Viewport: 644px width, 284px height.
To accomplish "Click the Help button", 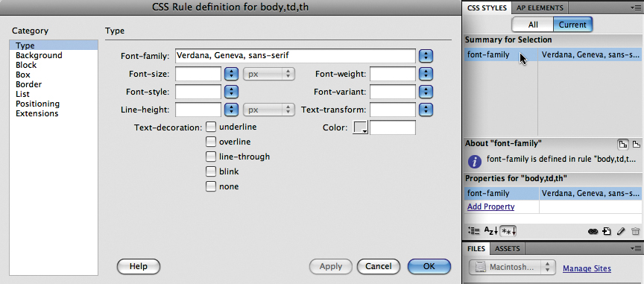I will point(139,266).
